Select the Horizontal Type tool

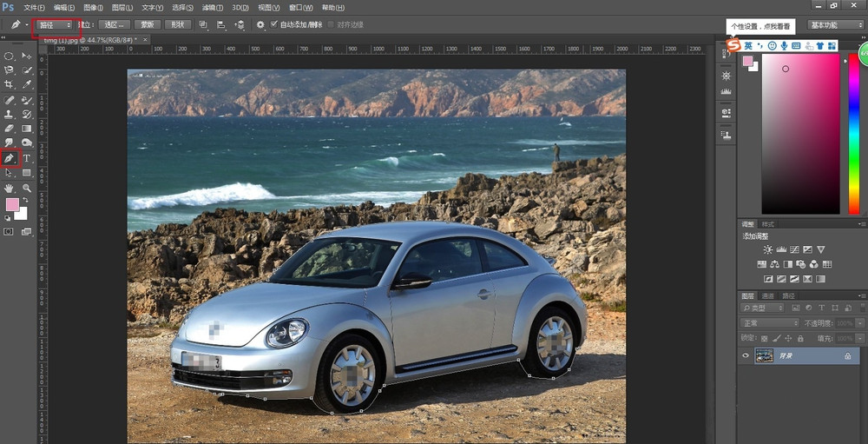27,158
